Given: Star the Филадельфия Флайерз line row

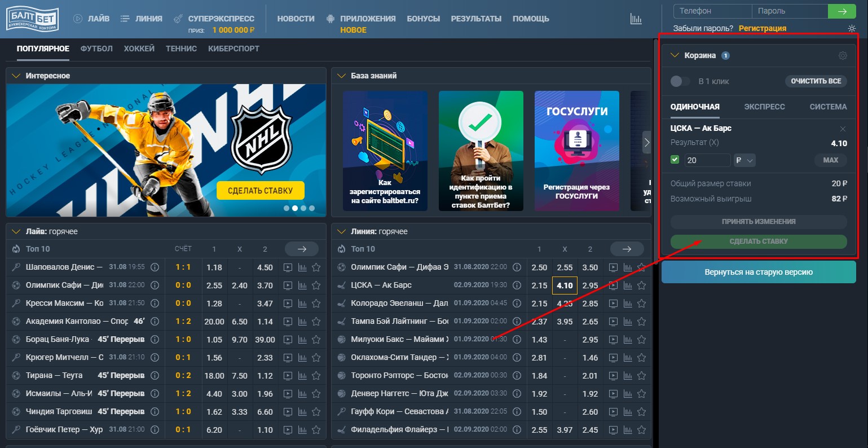Looking at the screenshot, I should (x=641, y=430).
